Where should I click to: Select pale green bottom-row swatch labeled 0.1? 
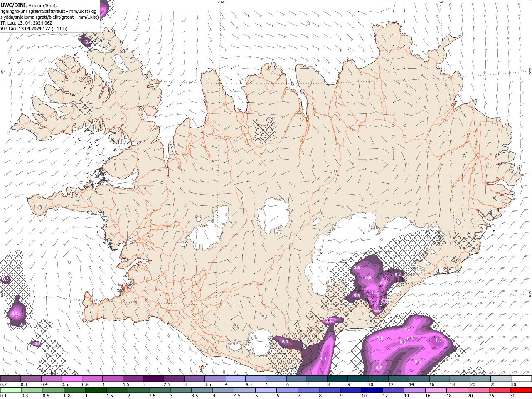(11, 390)
